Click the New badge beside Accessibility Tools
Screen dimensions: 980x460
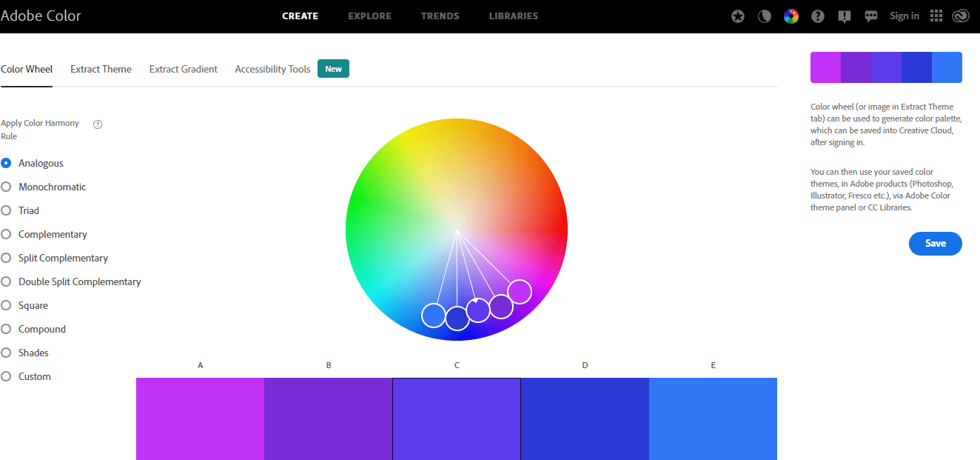333,69
